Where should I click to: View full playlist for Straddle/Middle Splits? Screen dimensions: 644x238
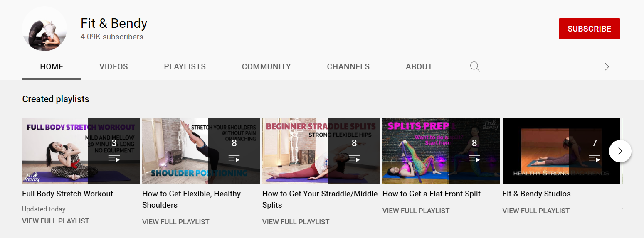[296, 222]
